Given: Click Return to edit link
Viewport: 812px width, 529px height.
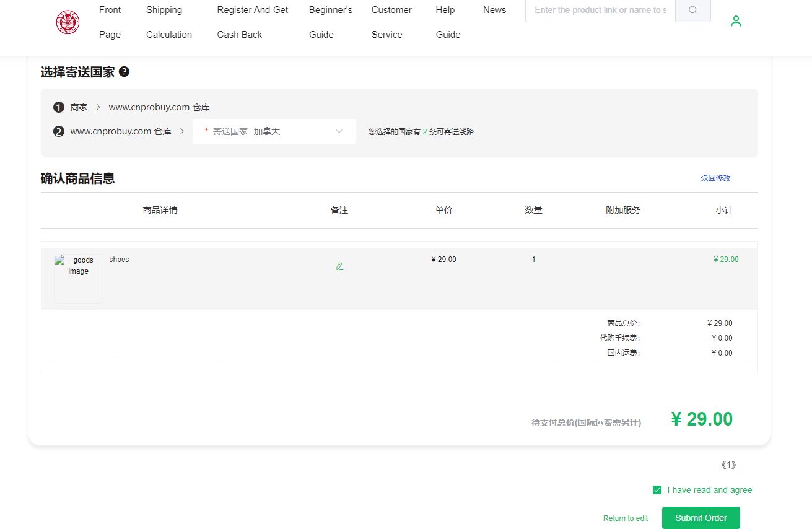Looking at the screenshot, I should [626, 518].
